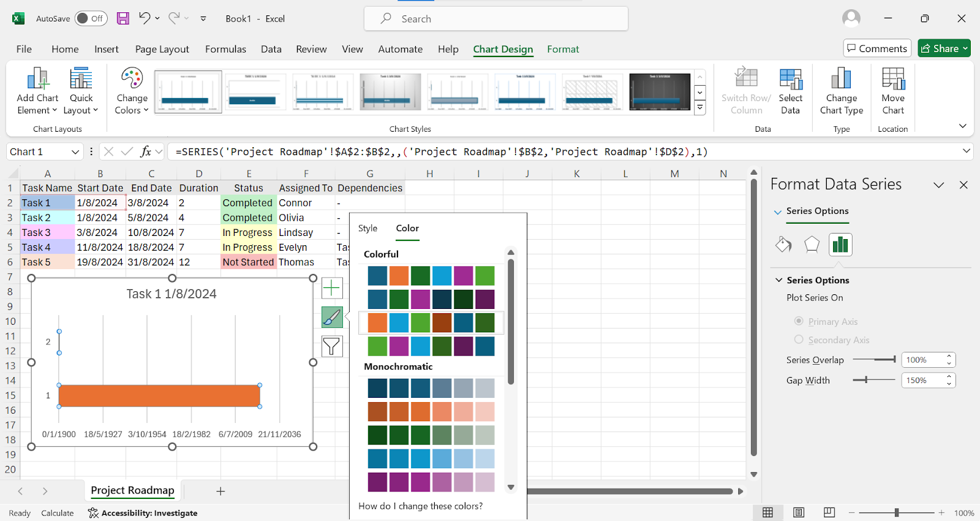
Task: Open the Add Chart Element menu
Action: [x=37, y=91]
